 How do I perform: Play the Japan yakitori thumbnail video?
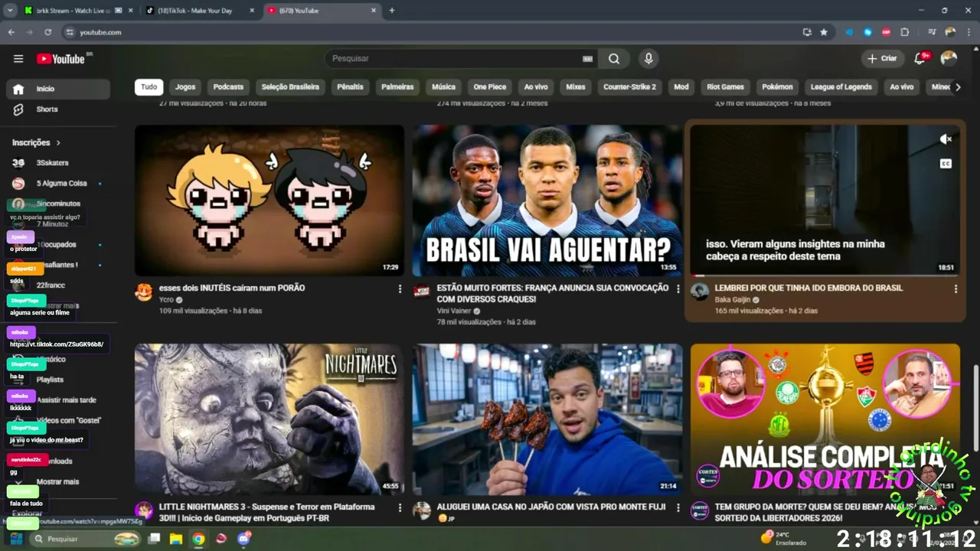click(547, 419)
